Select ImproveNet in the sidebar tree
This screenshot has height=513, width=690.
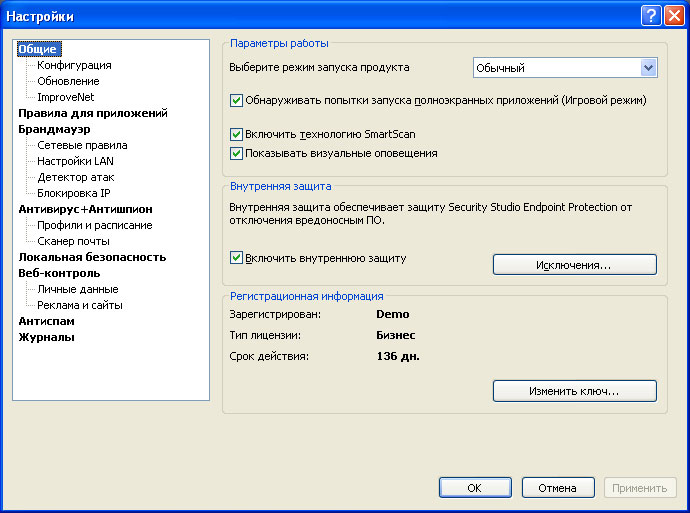[66, 97]
